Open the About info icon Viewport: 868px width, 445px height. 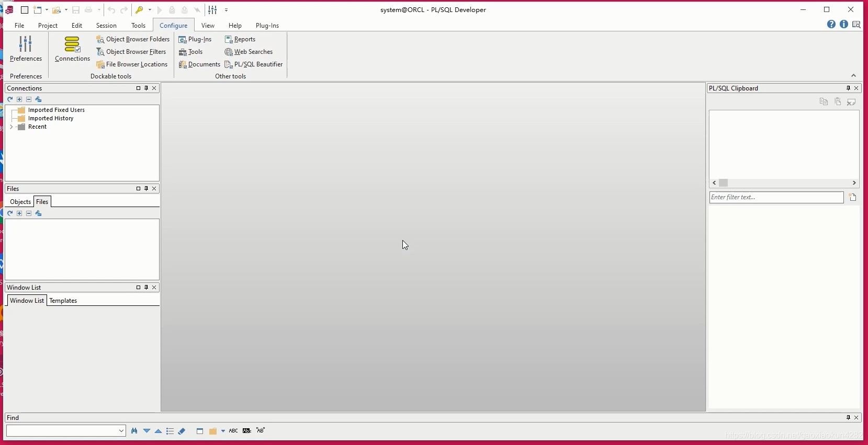tap(844, 25)
